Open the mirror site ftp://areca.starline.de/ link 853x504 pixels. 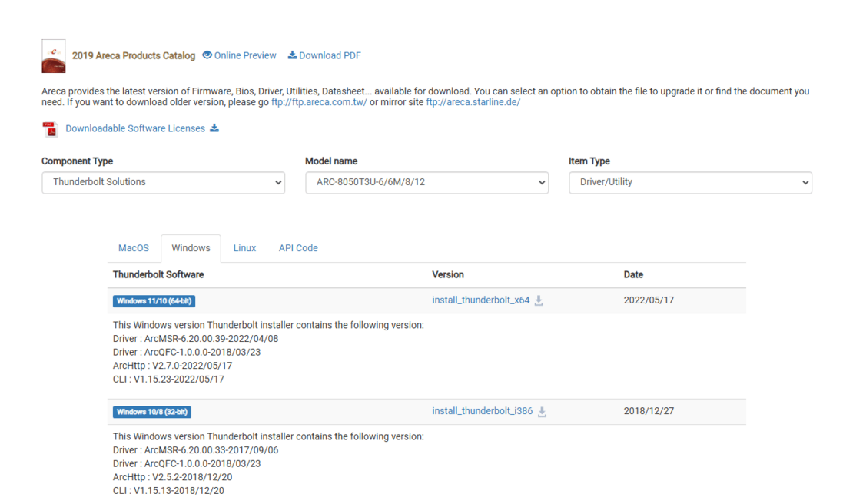click(473, 101)
